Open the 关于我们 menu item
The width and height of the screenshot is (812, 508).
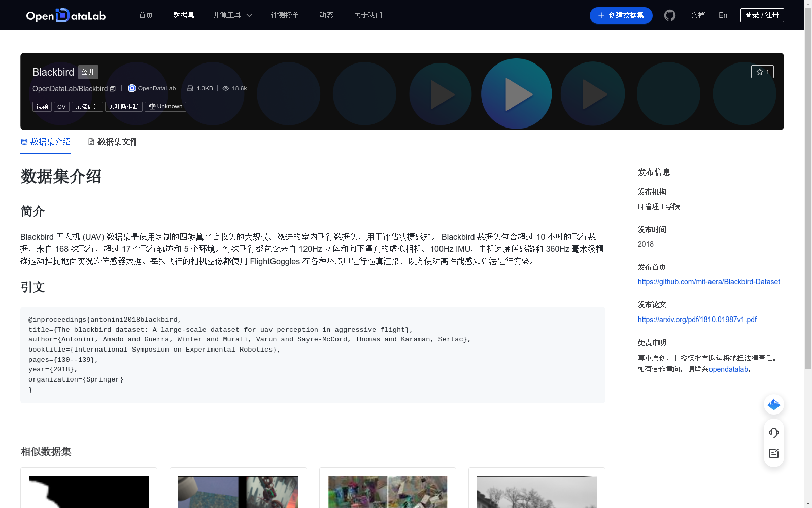tap(368, 15)
